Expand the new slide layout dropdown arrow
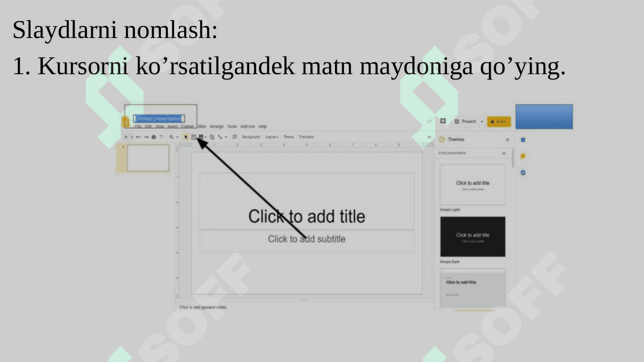644x362 pixels. [x=132, y=137]
